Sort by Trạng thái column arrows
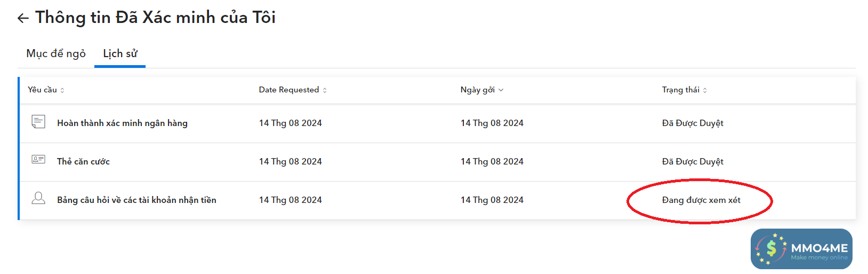 pos(705,90)
